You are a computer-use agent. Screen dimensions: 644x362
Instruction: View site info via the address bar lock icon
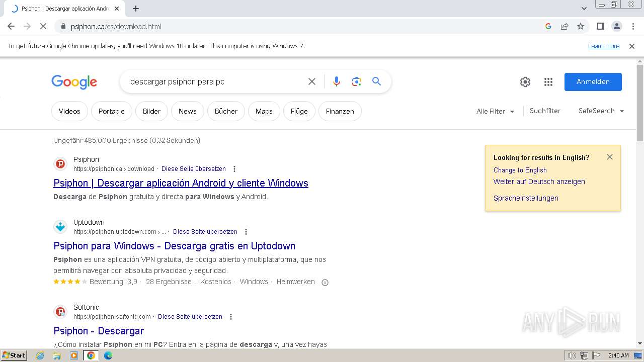pyautogui.click(x=63, y=26)
